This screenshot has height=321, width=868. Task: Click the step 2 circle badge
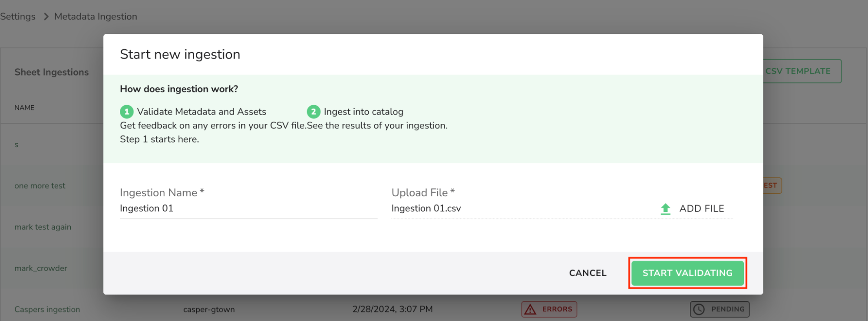[x=313, y=112]
